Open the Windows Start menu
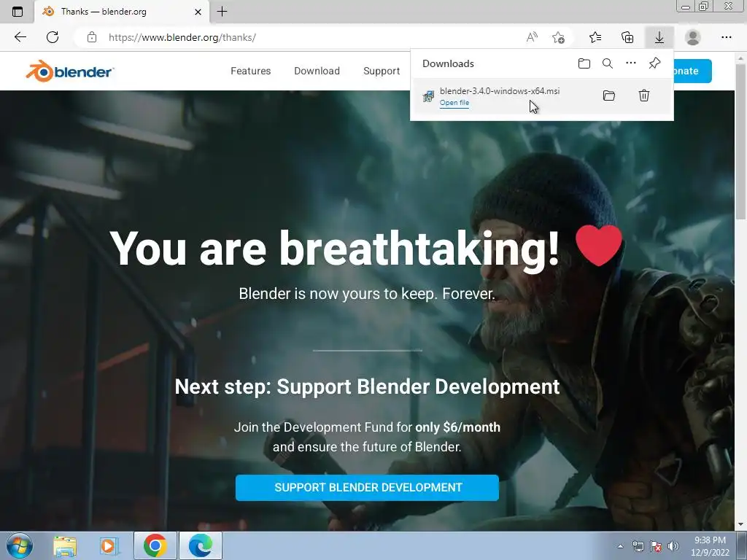The image size is (747, 560). (20, 545)
